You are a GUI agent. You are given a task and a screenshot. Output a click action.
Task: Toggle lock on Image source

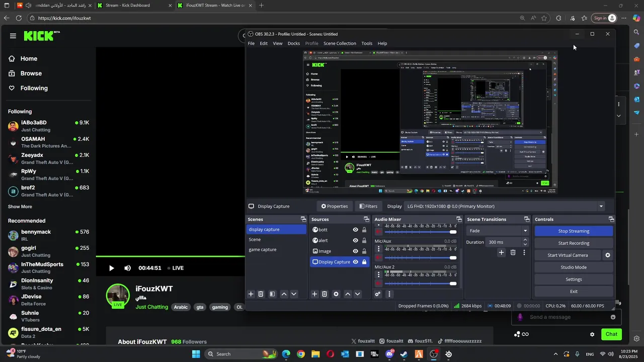[364, 251]
